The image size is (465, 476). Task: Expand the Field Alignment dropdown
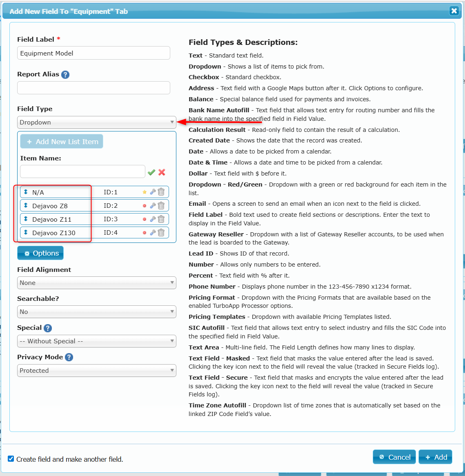tap(97, 283)
